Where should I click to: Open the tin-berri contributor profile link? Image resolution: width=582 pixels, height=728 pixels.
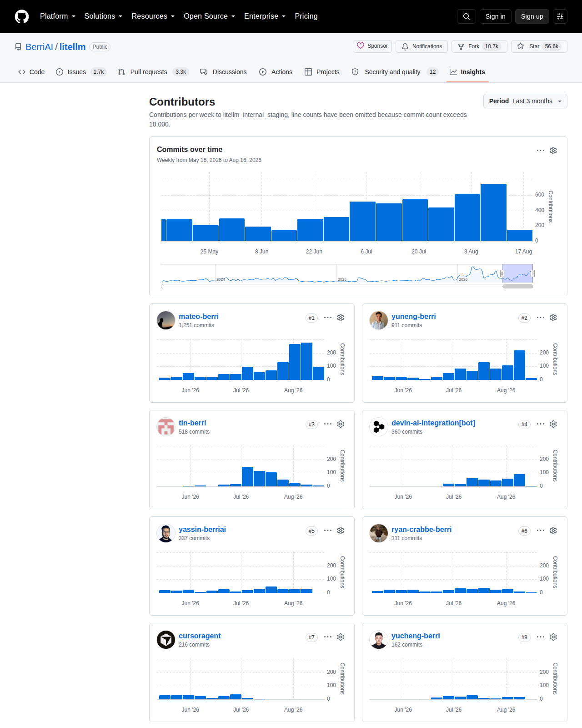pos(192,423)
